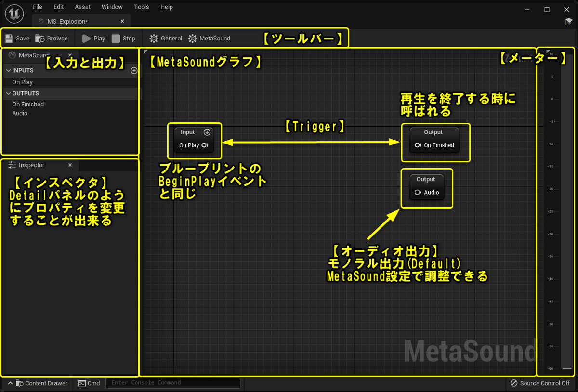This screenshot has height=392, width=578.
Task: Collapse the OUTPUTS section
Action: point(8,93)
